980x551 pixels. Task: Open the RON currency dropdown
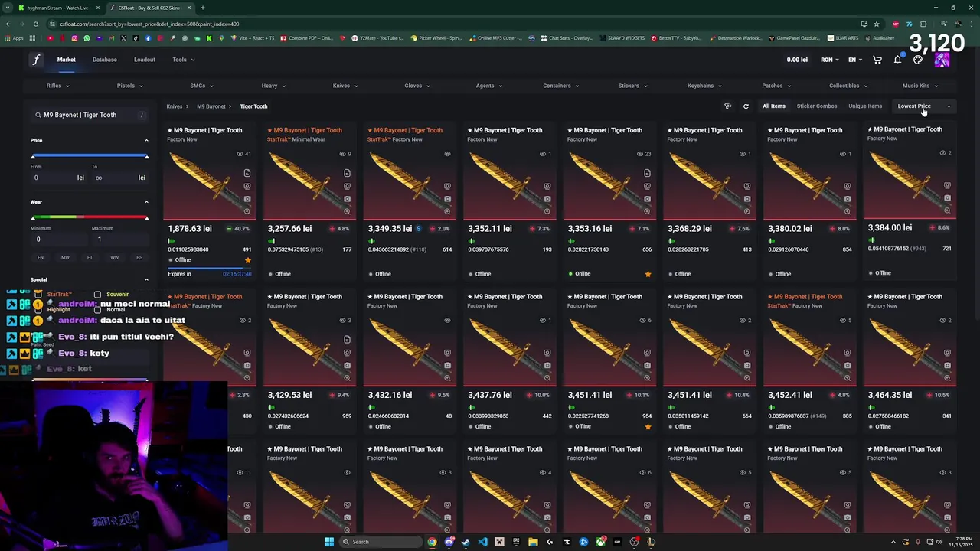pos(830,60)
